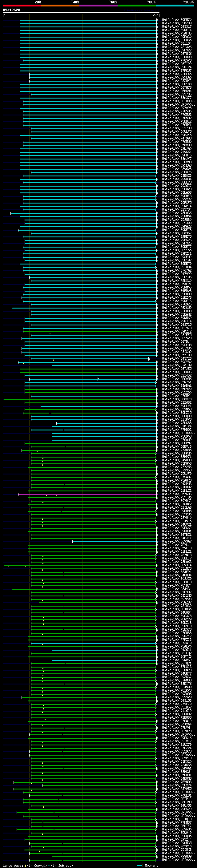Click the UniRef100_B2Z452 entry
Image resolution: width=197 pixels, height=868 pixels.
[x=177, y=376]
